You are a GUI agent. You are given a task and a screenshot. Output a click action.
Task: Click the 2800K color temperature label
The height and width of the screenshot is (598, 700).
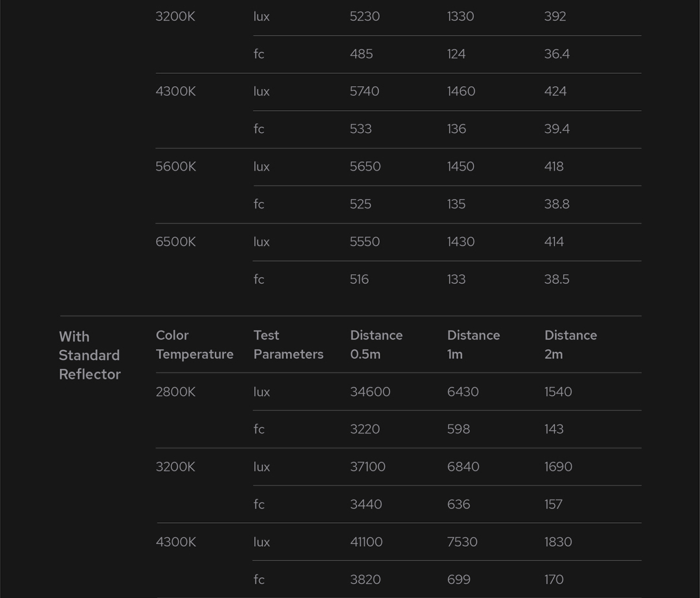click(175, 392)
